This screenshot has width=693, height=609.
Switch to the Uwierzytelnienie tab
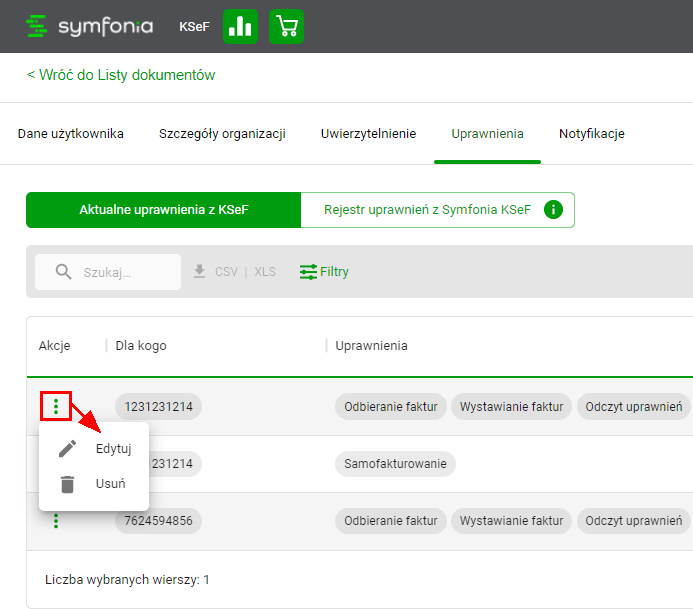click(368, 134)
